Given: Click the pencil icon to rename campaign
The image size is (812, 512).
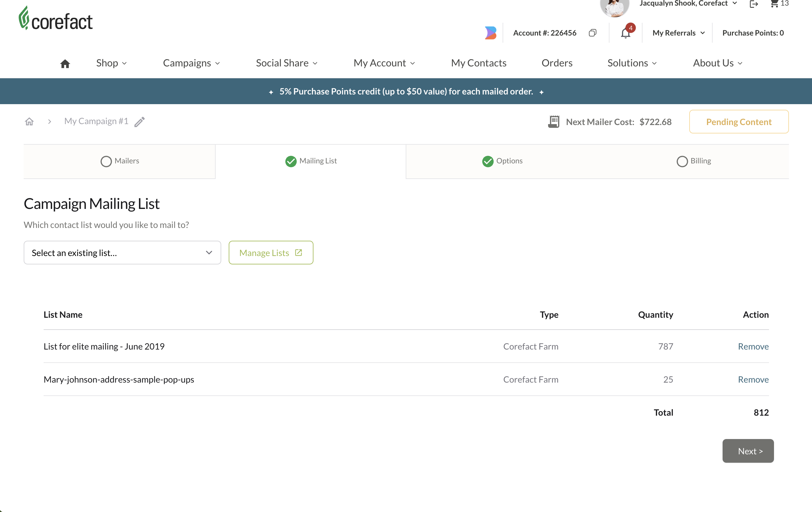Looking at the screenshot, I should coord(140,122).
